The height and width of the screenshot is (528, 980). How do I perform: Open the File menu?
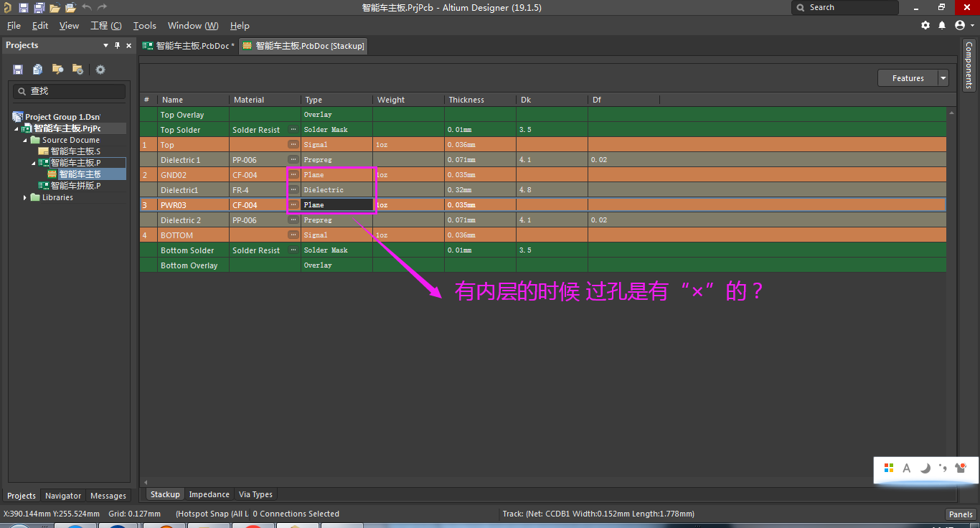point(14,25)
